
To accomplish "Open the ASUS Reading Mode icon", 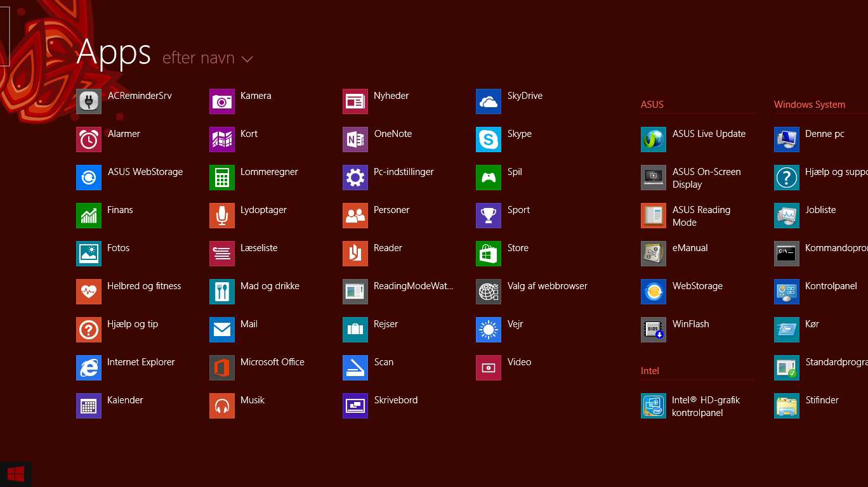I will click(x=654, y=216).
